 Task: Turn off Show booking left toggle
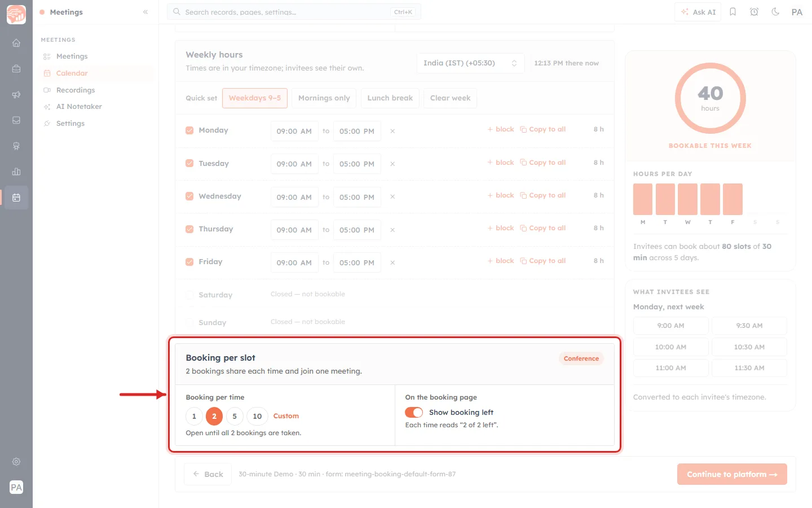(x=414, y=413)
